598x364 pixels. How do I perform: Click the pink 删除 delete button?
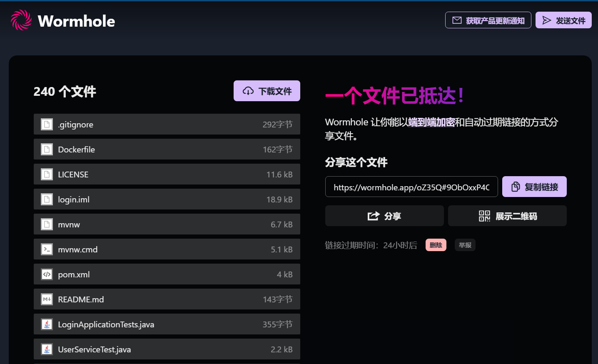tap(436, 245)
